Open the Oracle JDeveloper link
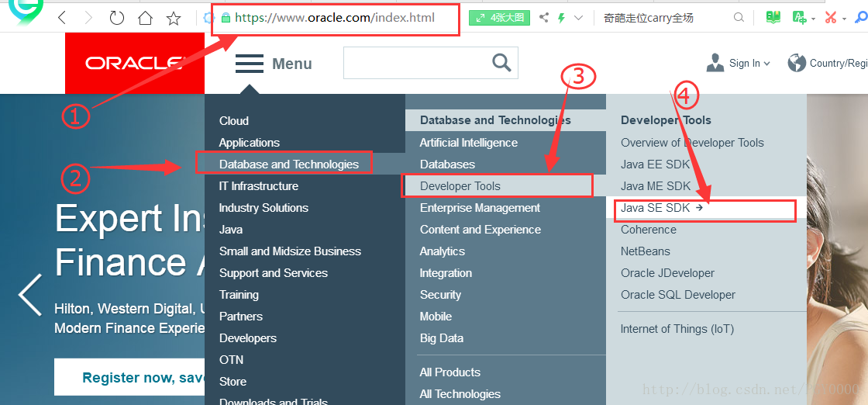This screenshot has width=868, height=405. coord(667,272)
